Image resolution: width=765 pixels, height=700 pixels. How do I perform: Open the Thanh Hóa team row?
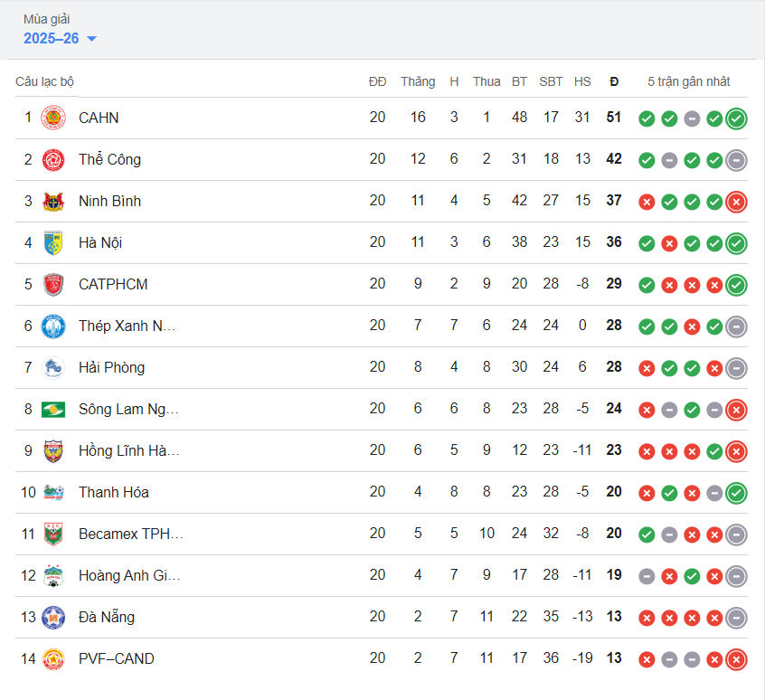click(x=114, y=492)
